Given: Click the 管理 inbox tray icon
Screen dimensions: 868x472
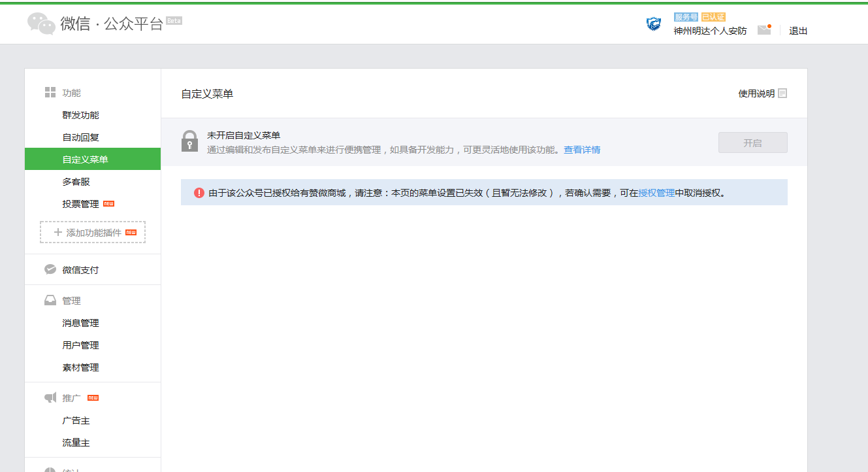Looking at the screenshot, I should pyautogui.click(x=50, y=301).
